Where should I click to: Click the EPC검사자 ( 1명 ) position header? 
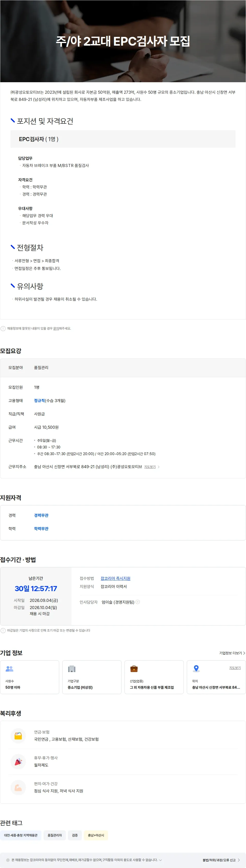pyautogui.click(x=123, y=139)
